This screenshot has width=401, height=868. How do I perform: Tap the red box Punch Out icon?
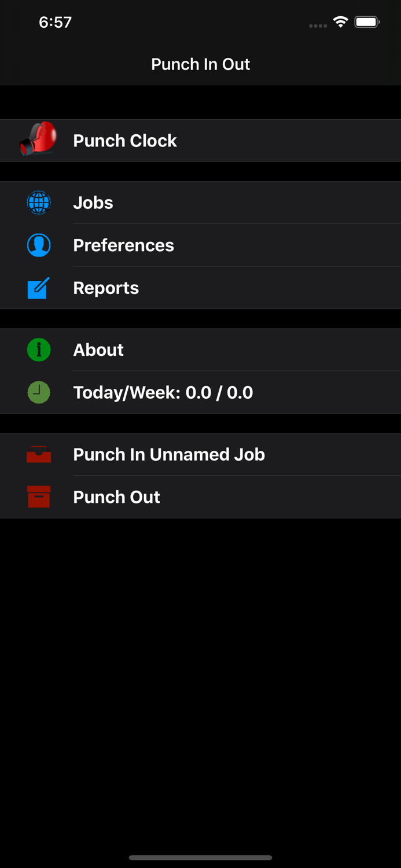[38, 496]
